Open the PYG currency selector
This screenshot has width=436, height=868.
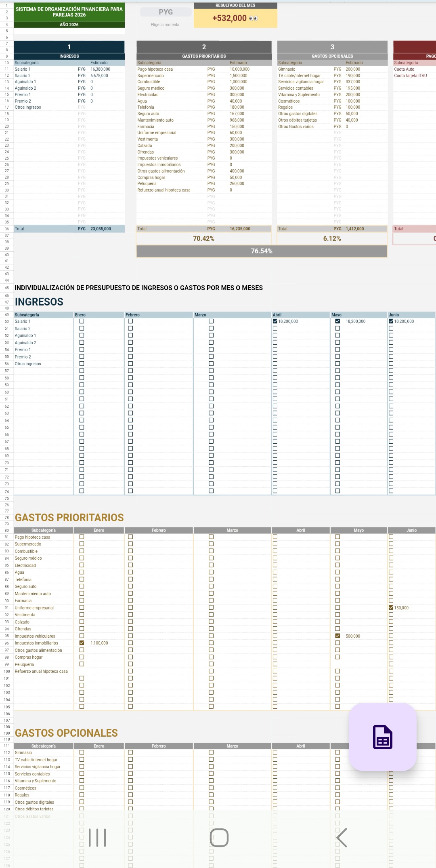coord(166,12)
